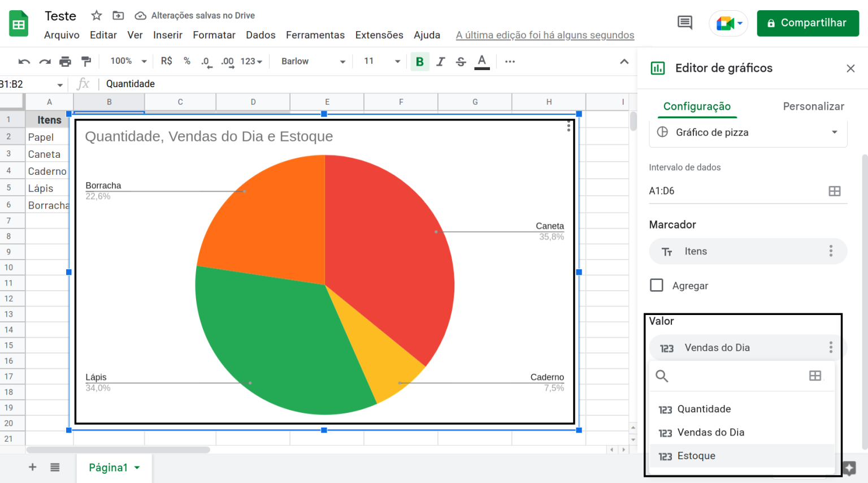Screen dimensions: 868x483
Task: Format selection as percent
Action: (x=186, y=61)
